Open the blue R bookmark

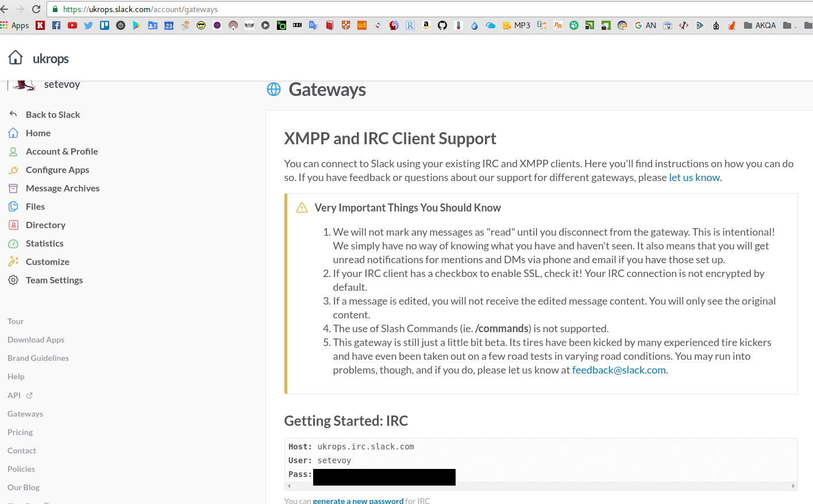pos(410,25)
